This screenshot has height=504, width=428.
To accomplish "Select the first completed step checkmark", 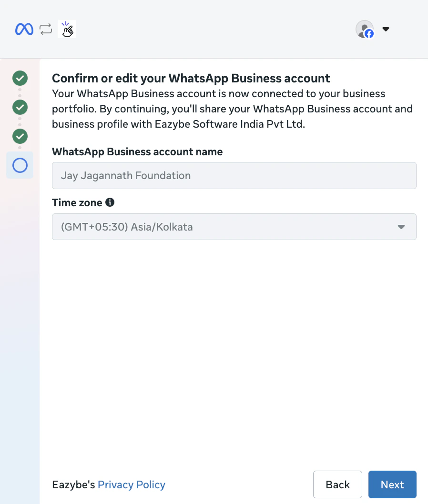I will tap(20, 78).
